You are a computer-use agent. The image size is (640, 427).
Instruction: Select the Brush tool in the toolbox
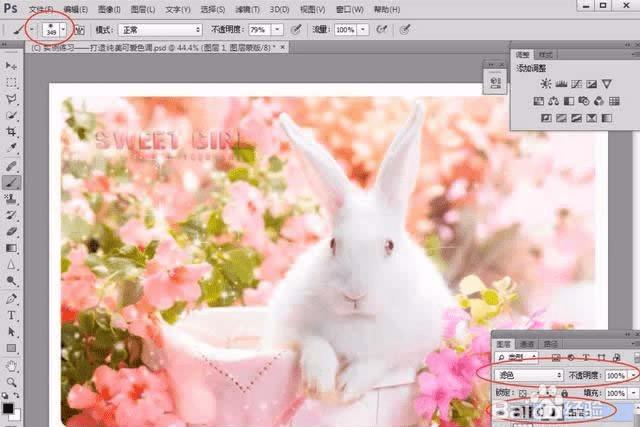(x=12, y=183)
